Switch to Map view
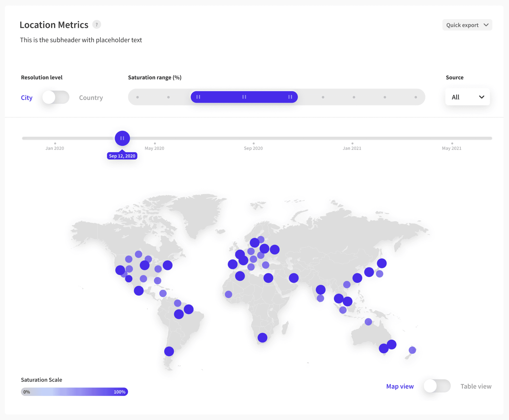 (x=400, y=386)
